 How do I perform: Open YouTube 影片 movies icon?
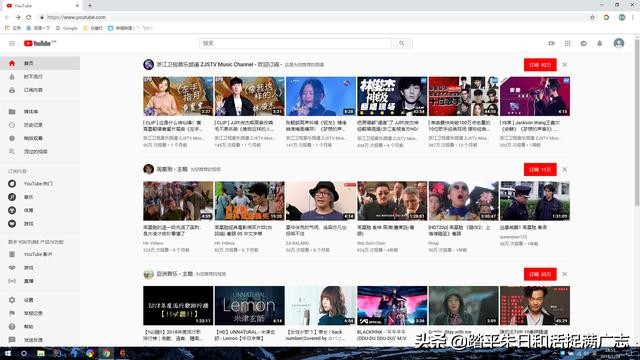[12, 254]
